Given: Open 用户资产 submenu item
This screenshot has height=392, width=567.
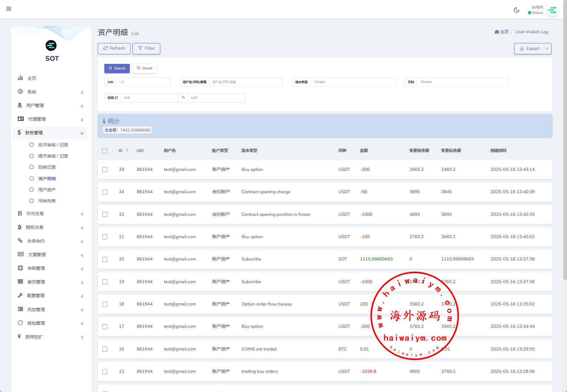Looking at the screenshot, I should 47,190.
